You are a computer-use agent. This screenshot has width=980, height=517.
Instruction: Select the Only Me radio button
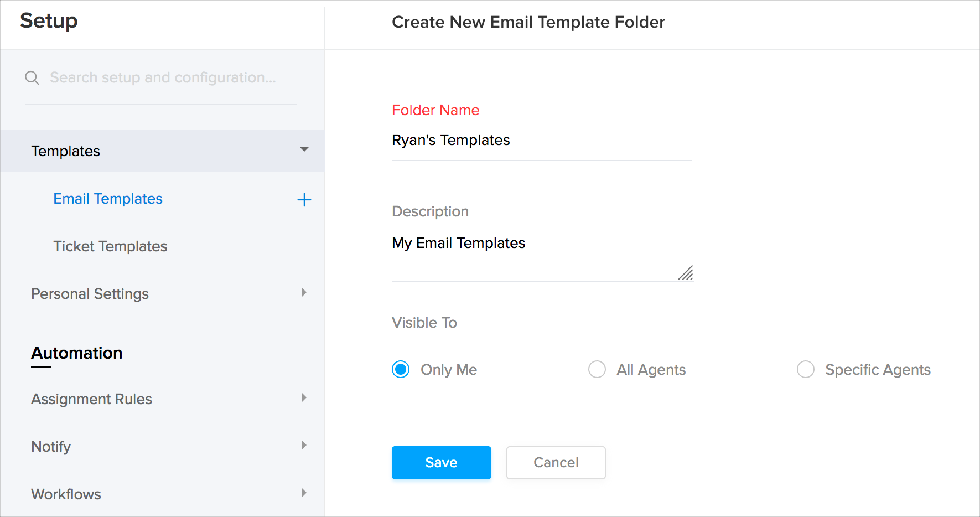pos(401,369)
